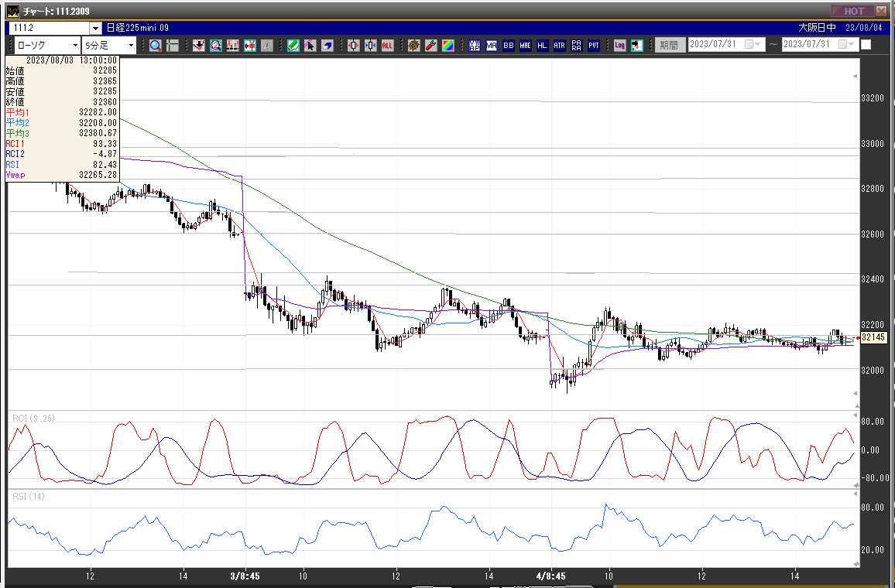
Task: Click the 日経225mini 09 instrument name
Action: [x=138, y=28]
